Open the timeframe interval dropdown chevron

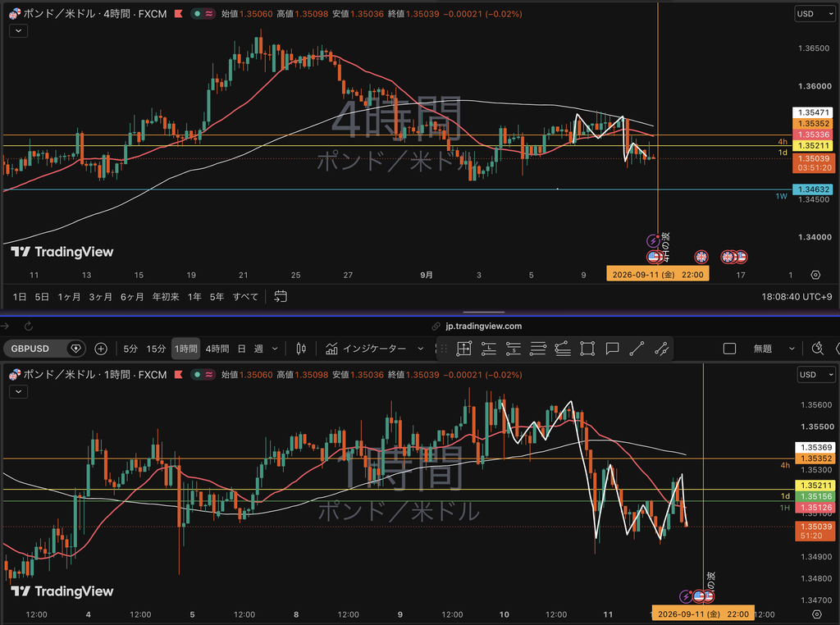[275, 349]
